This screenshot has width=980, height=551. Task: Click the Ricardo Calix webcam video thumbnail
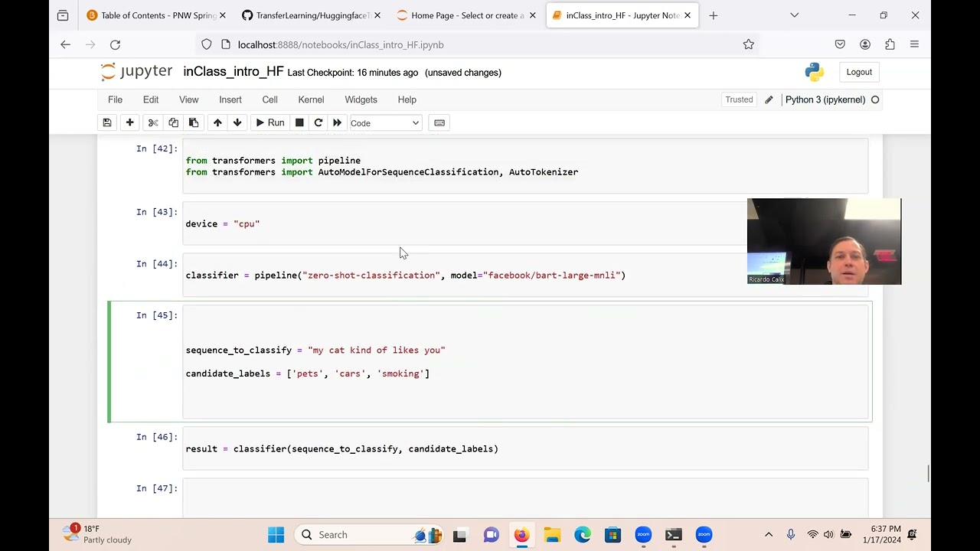click(x=824, y=241)
